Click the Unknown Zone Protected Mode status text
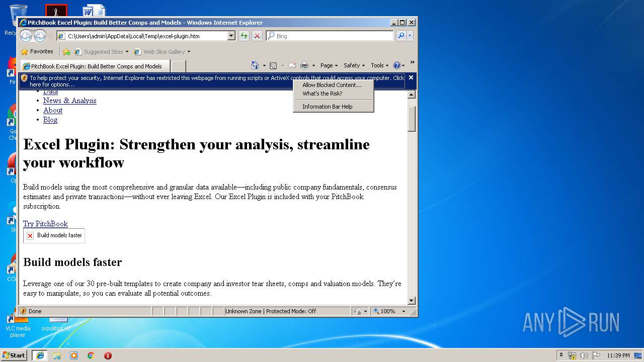This screenshot has height=362, width=644. [x=271, y=311]
